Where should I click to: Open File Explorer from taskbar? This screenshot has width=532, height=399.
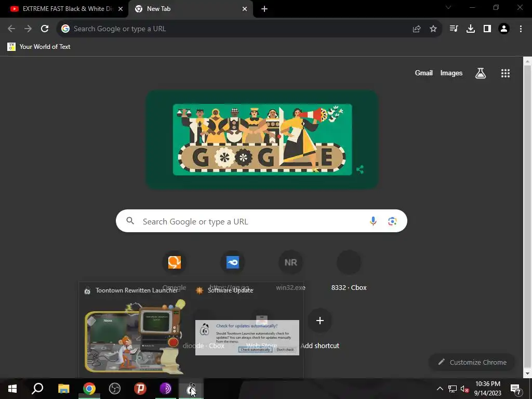63,389
